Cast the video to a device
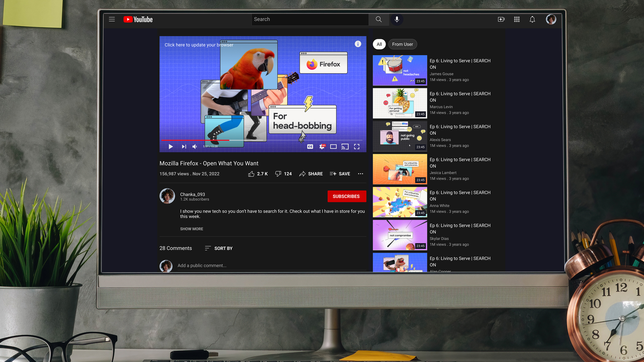Screen dimensions: 644x362 point(345,147)
